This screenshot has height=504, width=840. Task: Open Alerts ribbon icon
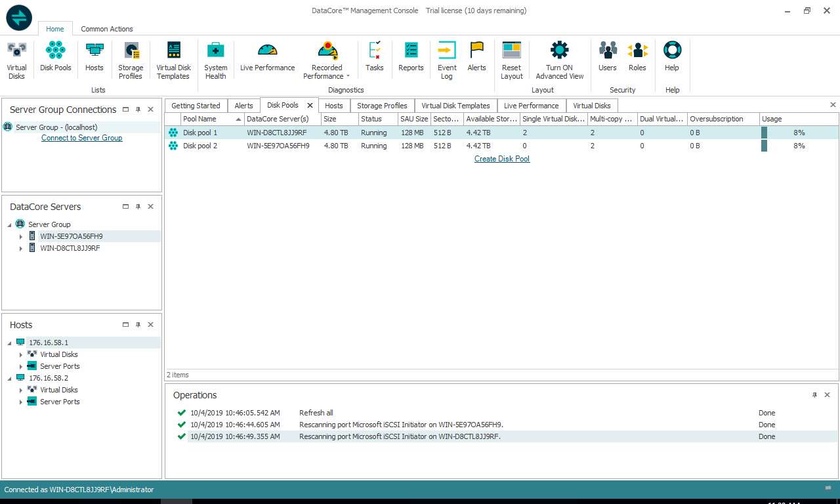tap(476, 57)
